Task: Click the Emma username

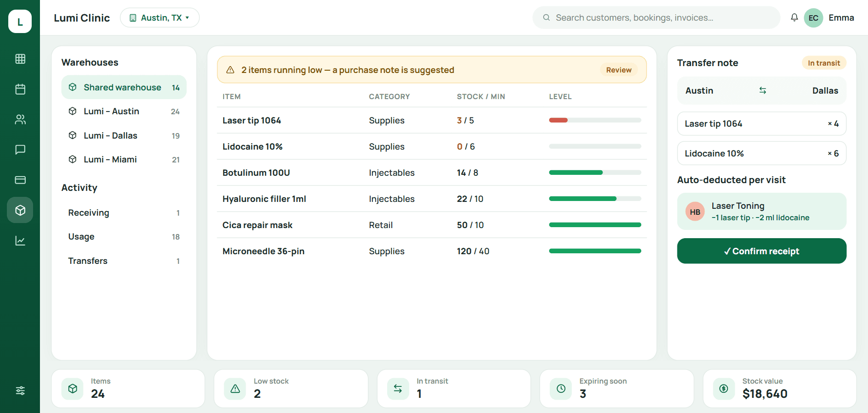Action: 841,17
